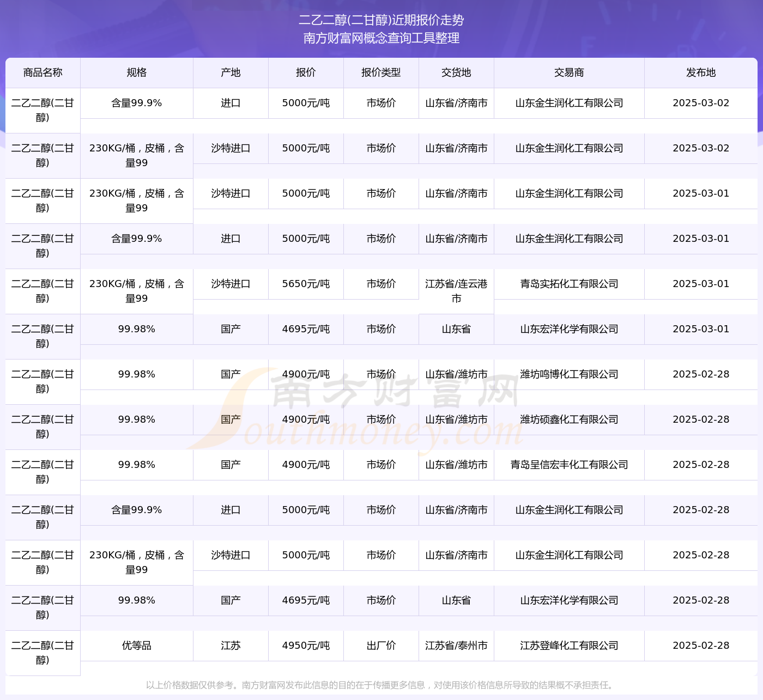The height and width of the screenshot is (700, 763).
Task: Select 4695元/吨 in the 2025-02-28 row
Action: coord(306,600)
